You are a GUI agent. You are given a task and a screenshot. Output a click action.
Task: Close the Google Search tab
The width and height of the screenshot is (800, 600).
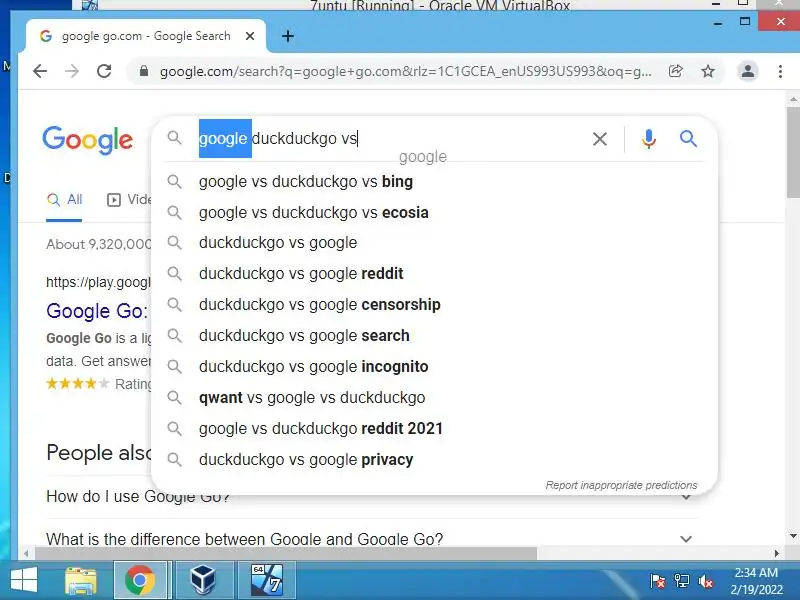[x=250, y=36]
